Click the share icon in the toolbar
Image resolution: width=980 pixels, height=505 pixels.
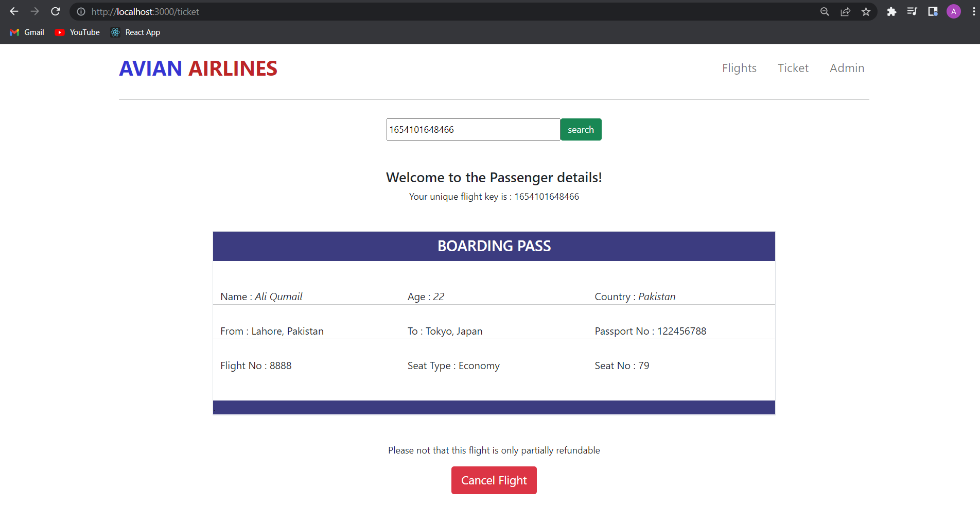coord(845,11)
